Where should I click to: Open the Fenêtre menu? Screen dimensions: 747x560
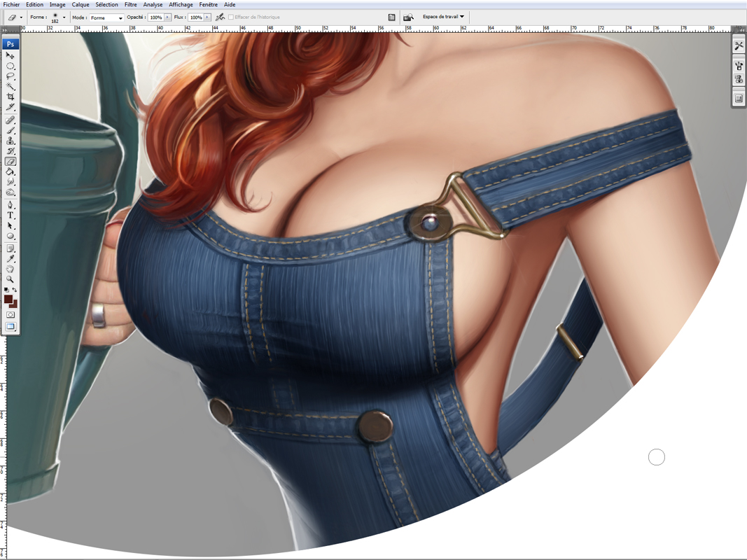[x=209, y=4]
